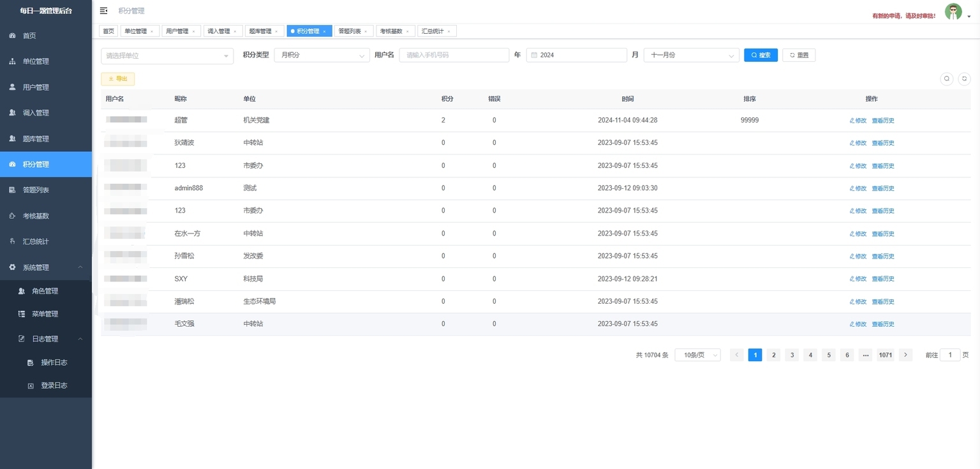This screenshot has width=980, height=469.
Task: Open 汇总统计 in the sidebar
Action: pyautogui.click(x=36, y=242)
